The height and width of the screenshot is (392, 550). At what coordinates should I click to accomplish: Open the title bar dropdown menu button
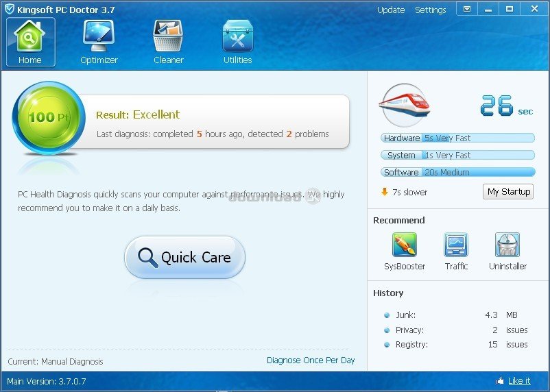click(x=467, y=9)
